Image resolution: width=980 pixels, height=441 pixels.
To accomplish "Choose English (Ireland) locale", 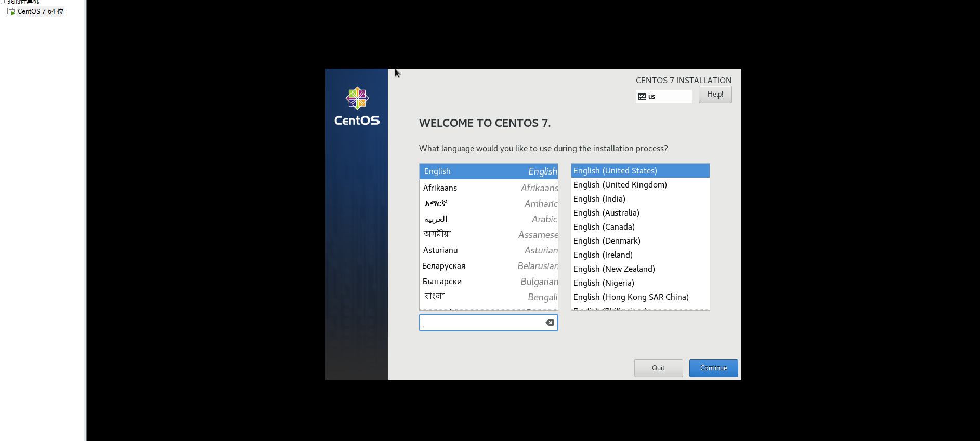I will 640,255.
